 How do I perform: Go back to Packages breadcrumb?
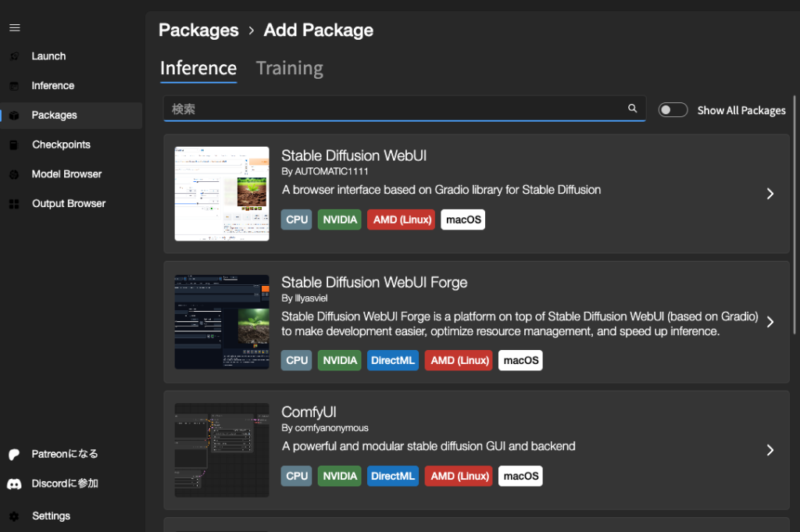point(198,30)
